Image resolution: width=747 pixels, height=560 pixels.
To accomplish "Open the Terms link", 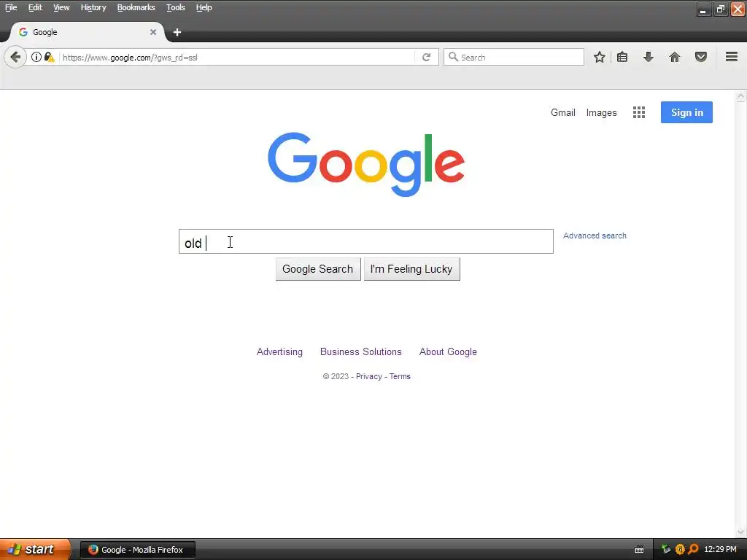I will 400,376.
